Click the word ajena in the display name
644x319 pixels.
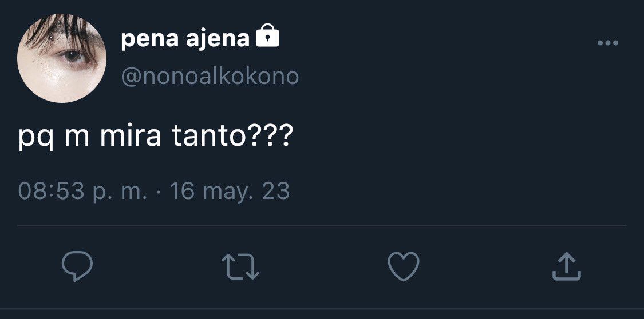click(x=218, y=40)
